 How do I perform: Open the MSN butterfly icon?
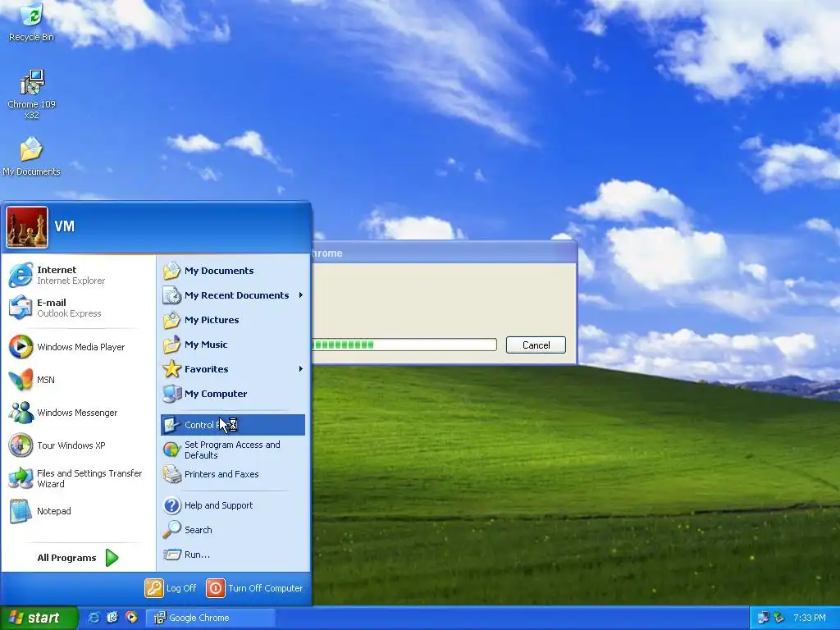21,380
